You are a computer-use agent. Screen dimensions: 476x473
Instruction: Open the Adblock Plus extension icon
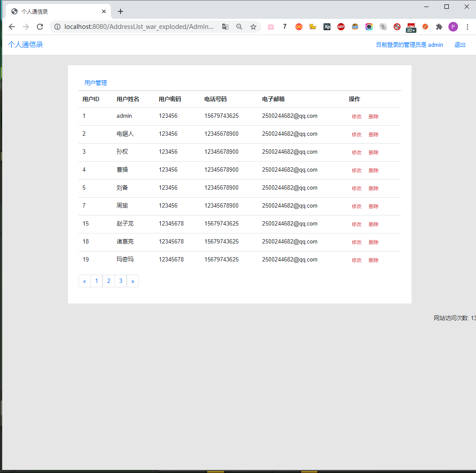tap(341, 27)
